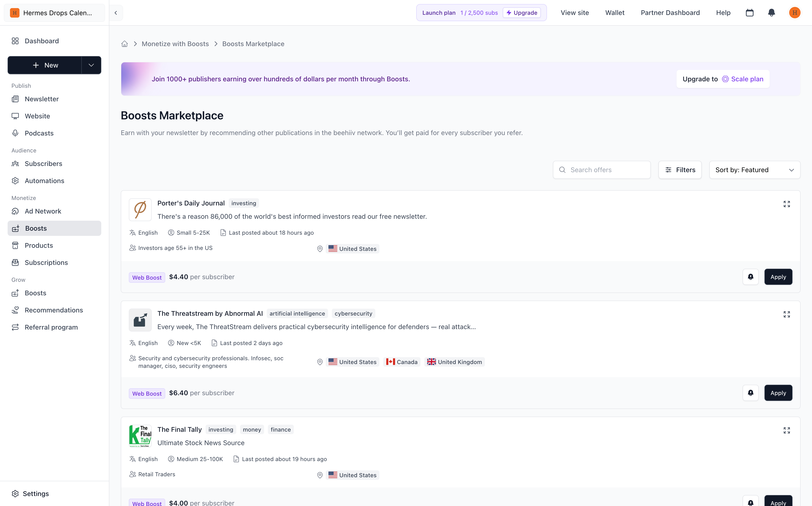The image size is (812, 506).
Task: Open Help in the top bar
Action: [723, 13]
